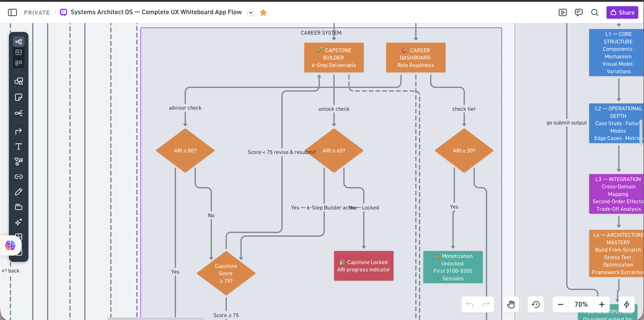Select the Sticky note tool

pos(19,97)
